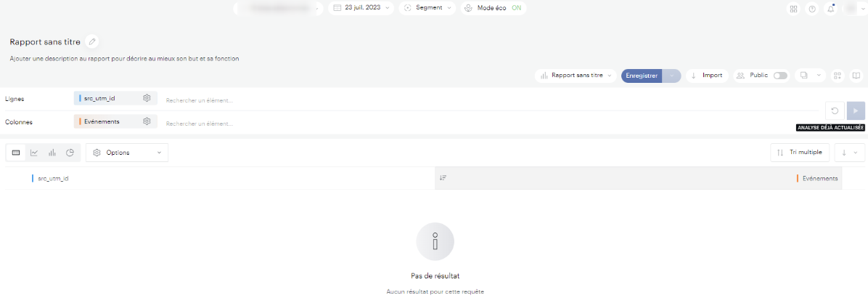Open settings gear for src_utm_id

pos(147,98)
